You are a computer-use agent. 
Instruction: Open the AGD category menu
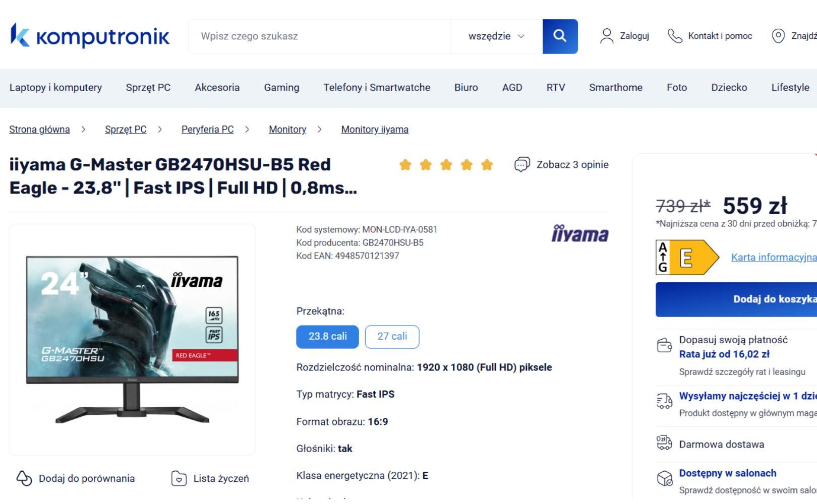[x=512, y=88]
